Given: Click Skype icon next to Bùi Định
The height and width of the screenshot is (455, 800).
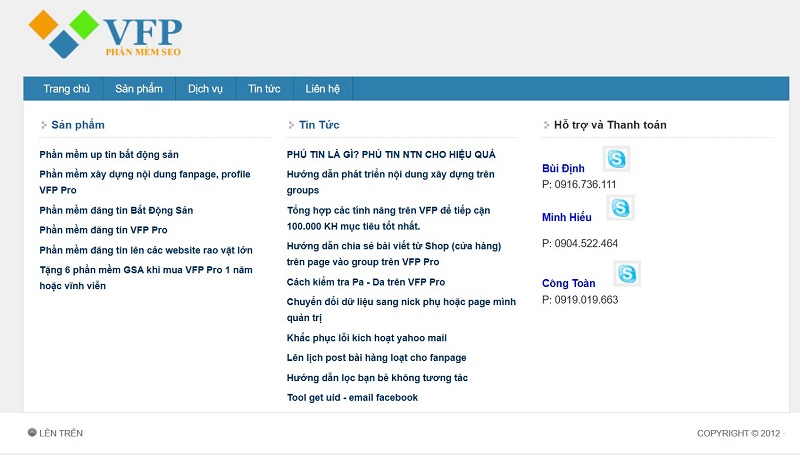Looking at the screenshot, I should (x=616, y=159).
